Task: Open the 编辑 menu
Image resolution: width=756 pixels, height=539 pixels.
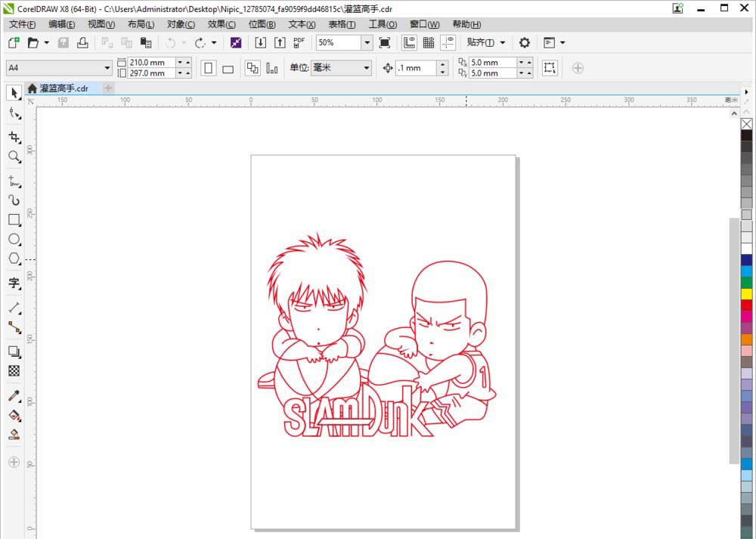Action: (x=62, y=25)
